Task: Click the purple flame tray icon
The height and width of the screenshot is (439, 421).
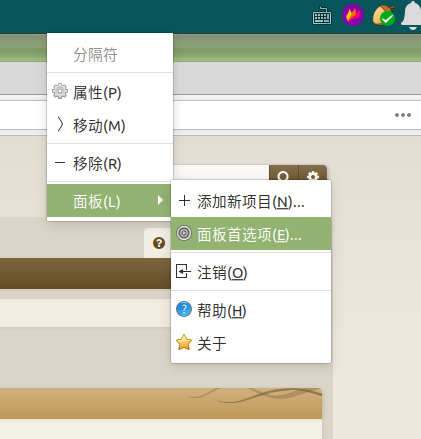Action: pyautogui.click(x=353, y=15)
